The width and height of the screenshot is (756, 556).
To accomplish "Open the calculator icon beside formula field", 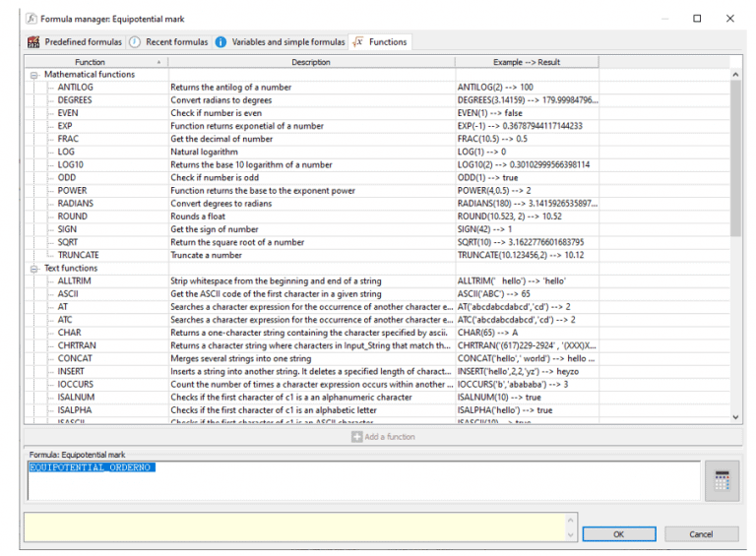I will pyautogui.click(x=722, y=480).
